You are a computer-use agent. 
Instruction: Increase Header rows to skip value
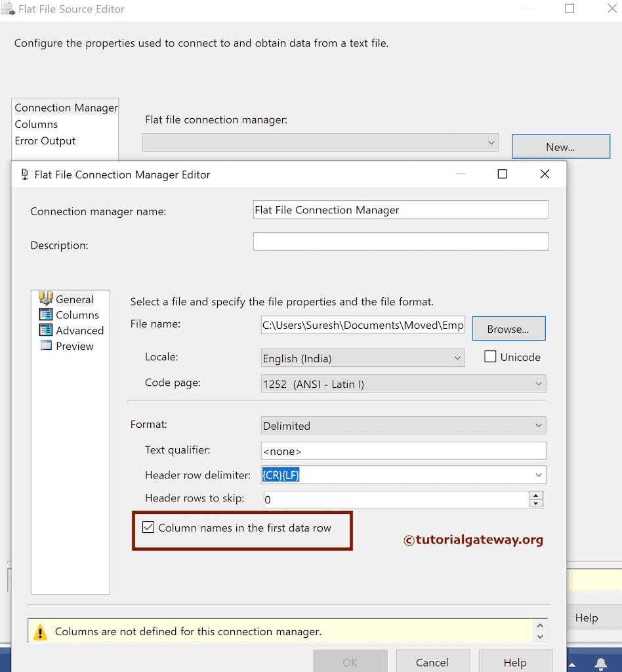tap(535, 495)
